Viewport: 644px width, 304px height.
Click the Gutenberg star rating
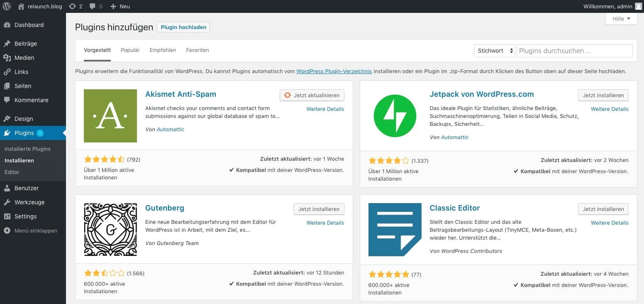pyautogui.click(x=104, y=273)
